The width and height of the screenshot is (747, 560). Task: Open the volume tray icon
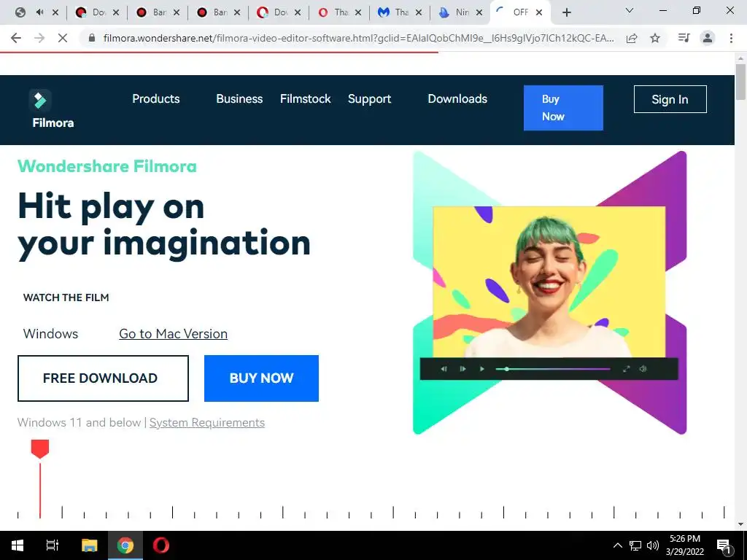pos(653,545)
